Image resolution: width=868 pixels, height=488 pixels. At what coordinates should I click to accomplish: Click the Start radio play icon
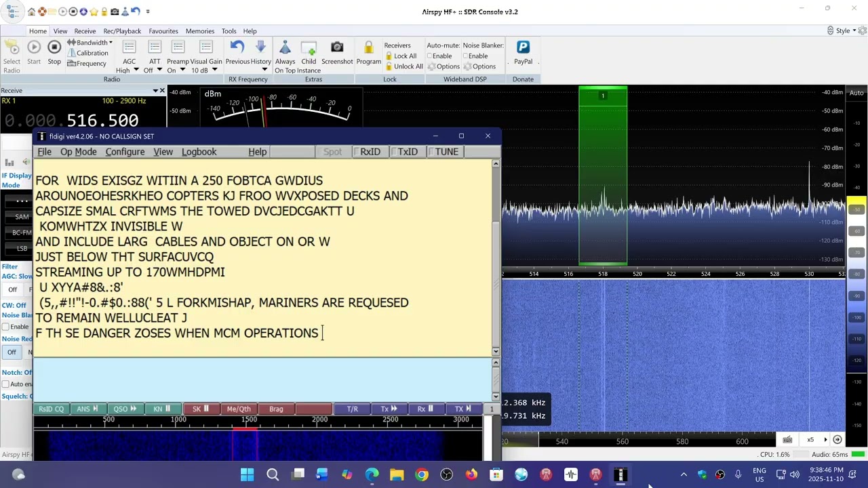34,47
